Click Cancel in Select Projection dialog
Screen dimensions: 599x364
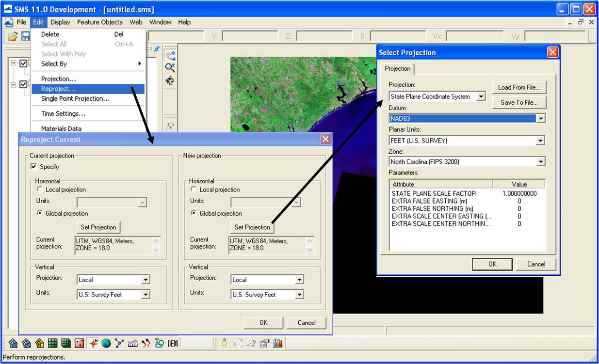[x=536, y=264]
